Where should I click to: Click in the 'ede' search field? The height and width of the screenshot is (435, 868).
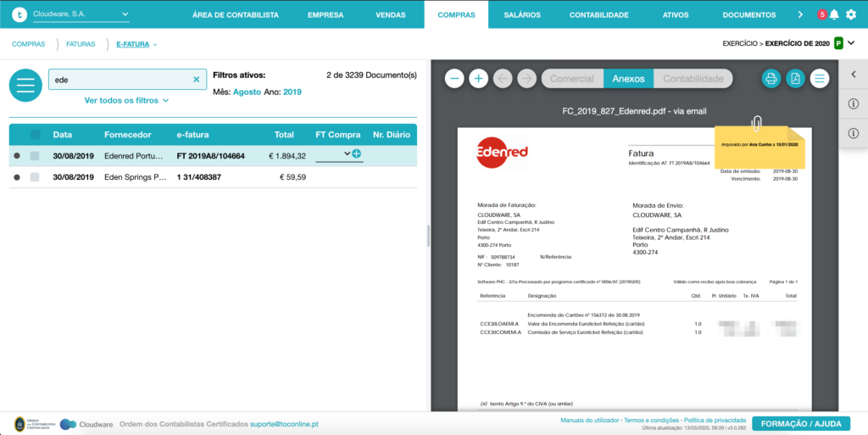coord(120,80)
